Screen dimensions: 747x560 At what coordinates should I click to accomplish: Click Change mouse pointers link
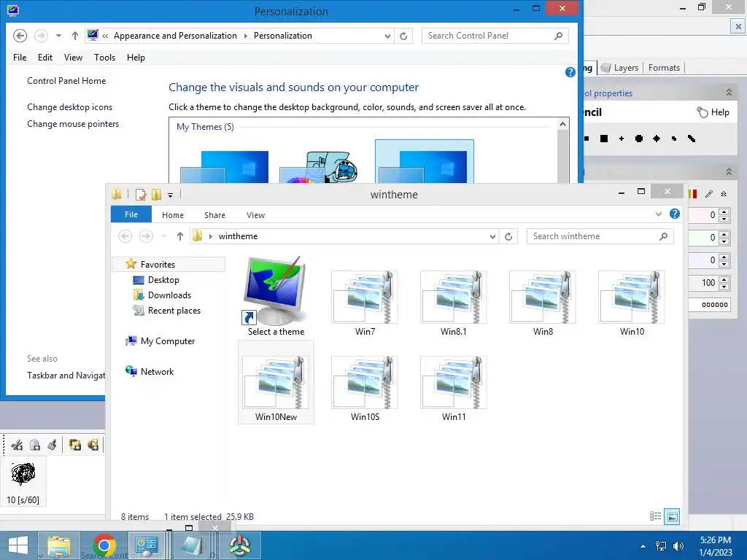pyautogui.click(x=73, y=124)
